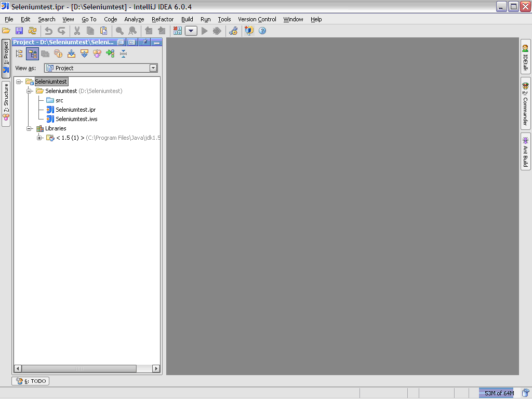Screen dimensions: 532x399
Task: Open the Analyze menu
Action: tap(134, 19)
